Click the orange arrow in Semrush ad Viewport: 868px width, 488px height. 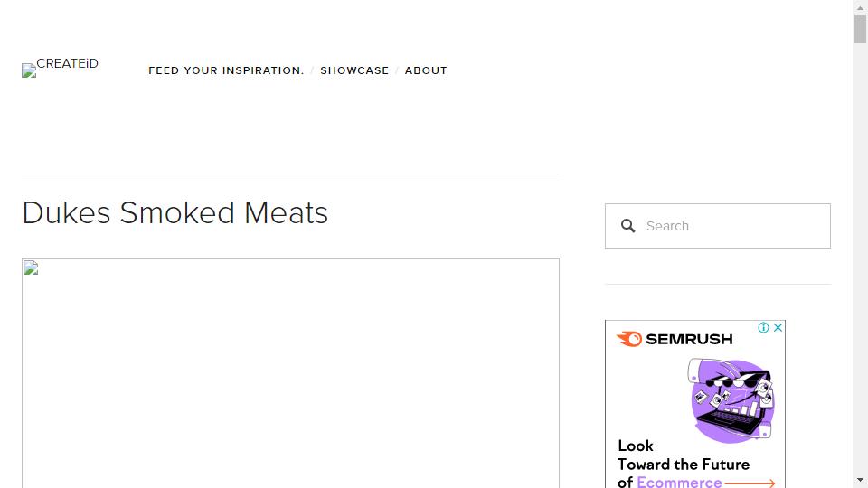pos(750,483)
